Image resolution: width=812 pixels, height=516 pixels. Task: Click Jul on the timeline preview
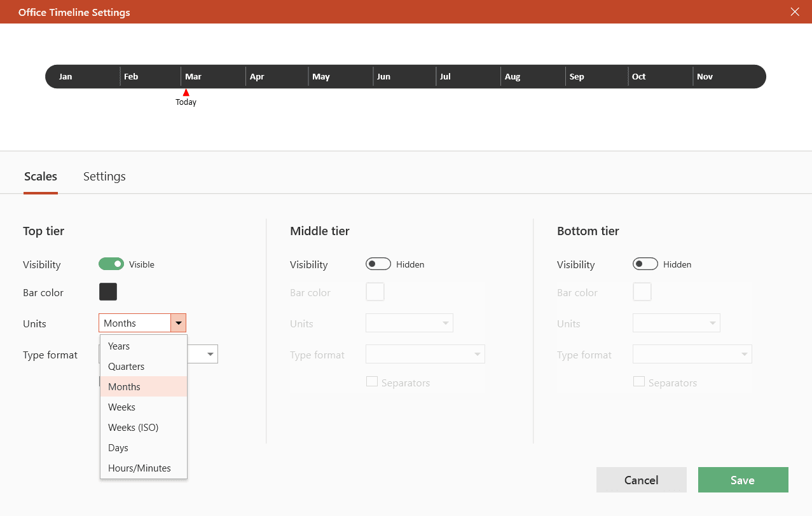[445, 76]
